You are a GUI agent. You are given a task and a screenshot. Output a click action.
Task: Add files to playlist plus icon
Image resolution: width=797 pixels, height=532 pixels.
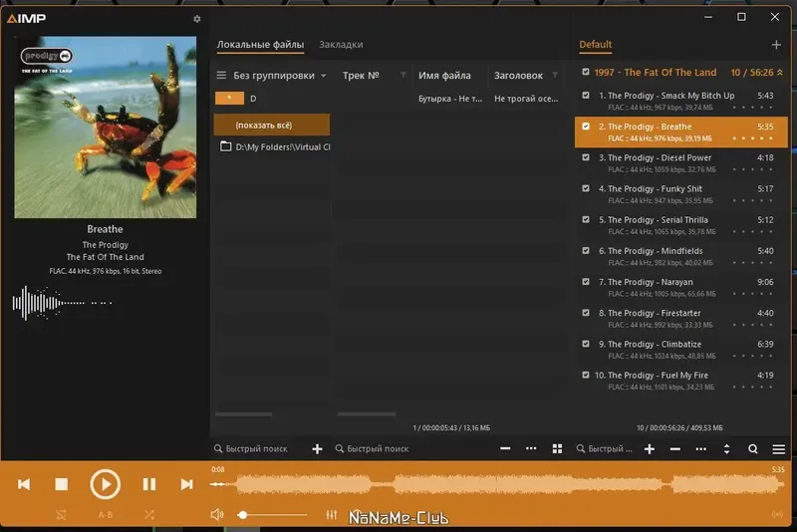[x=650, y=448]
